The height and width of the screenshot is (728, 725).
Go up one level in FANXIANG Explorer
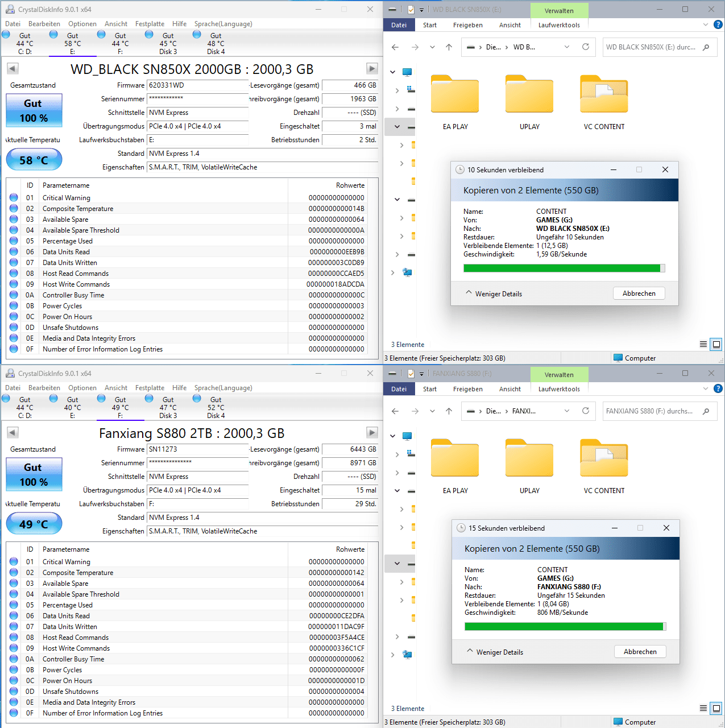449,411
